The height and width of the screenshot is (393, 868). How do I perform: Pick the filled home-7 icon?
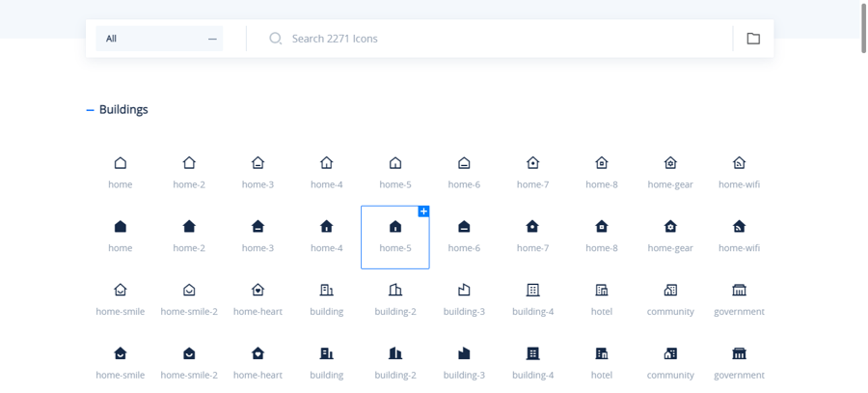[x=532, y=226]
